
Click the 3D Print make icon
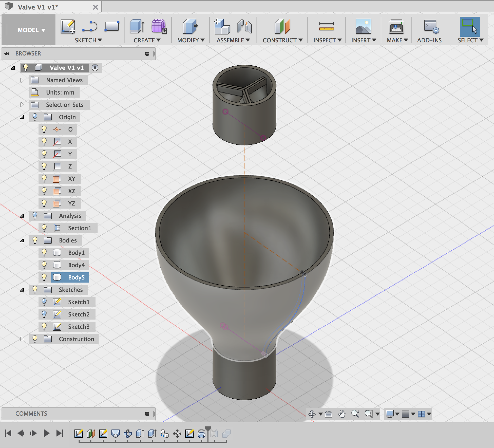click(x=396, y=26)
